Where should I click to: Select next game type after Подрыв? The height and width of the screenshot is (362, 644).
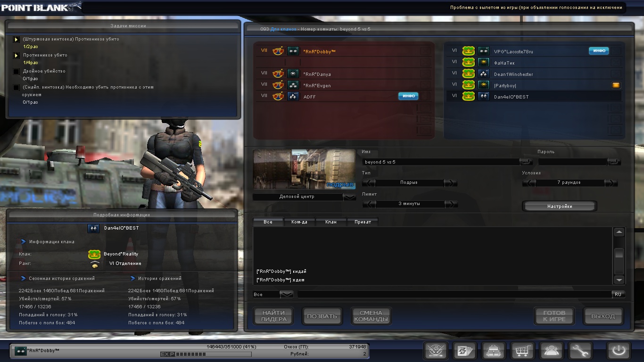pyautogui.click(x=451, y=183)
